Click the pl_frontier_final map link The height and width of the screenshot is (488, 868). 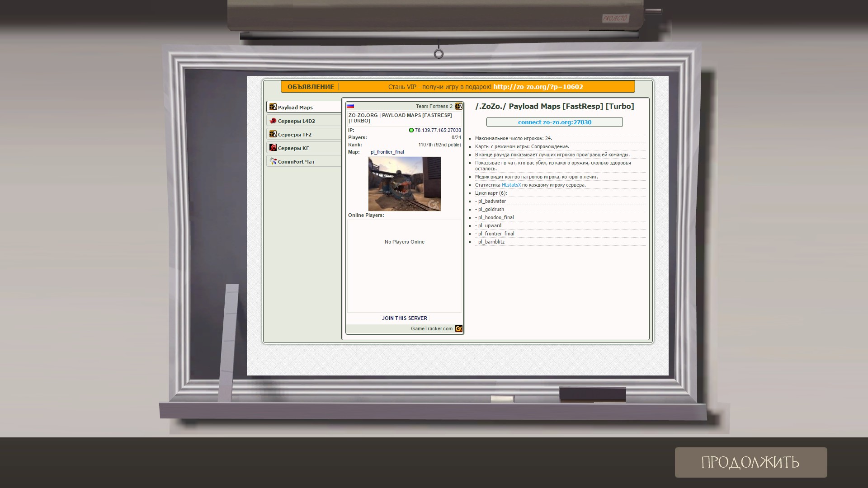[x=387, y=152]
